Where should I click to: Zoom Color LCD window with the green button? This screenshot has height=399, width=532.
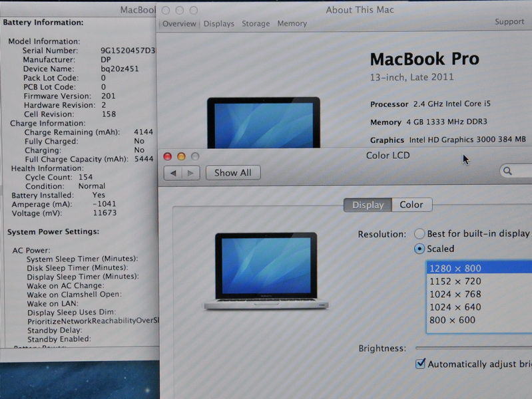tap(194, 156)
